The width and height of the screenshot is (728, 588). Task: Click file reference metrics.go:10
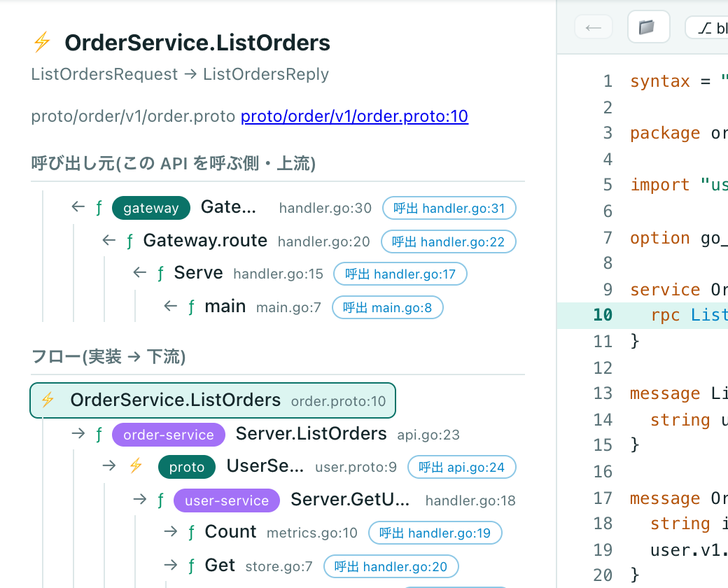coord(312,533)
